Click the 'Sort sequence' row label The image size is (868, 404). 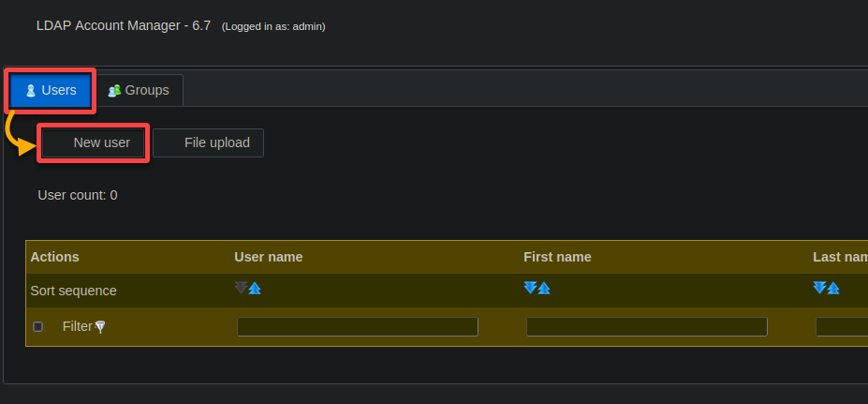click(x=74, y=291)
